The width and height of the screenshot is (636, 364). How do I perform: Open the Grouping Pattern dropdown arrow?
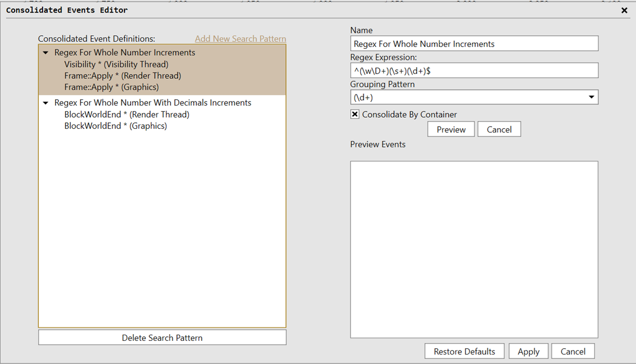(591, 97)
